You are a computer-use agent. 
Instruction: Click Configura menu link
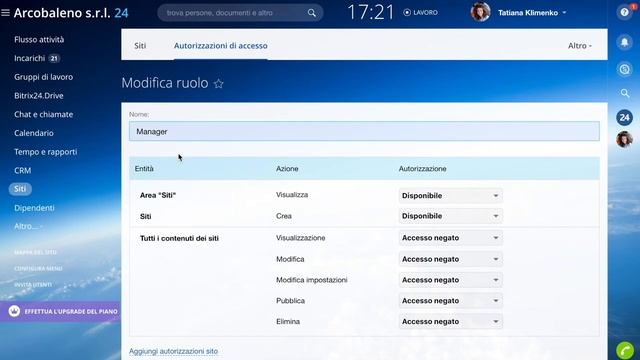click(x=38, y=269)
